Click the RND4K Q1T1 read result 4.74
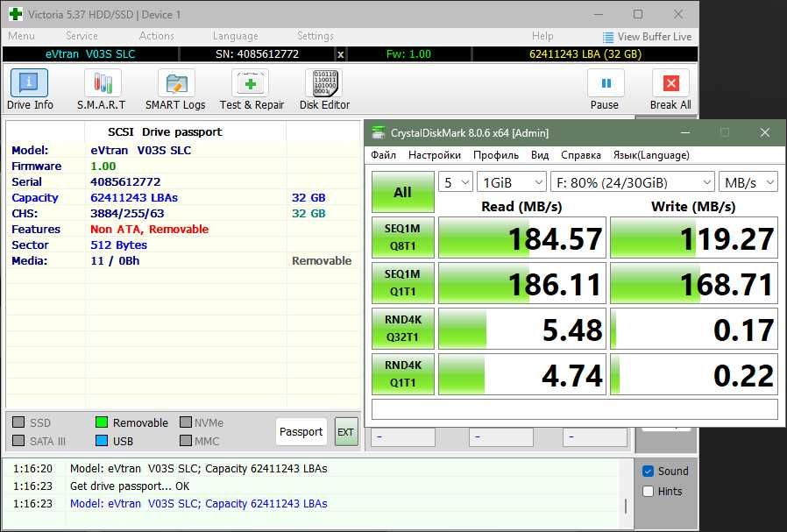This screenshot has height=532, width=787. click(x=522, y=374)
